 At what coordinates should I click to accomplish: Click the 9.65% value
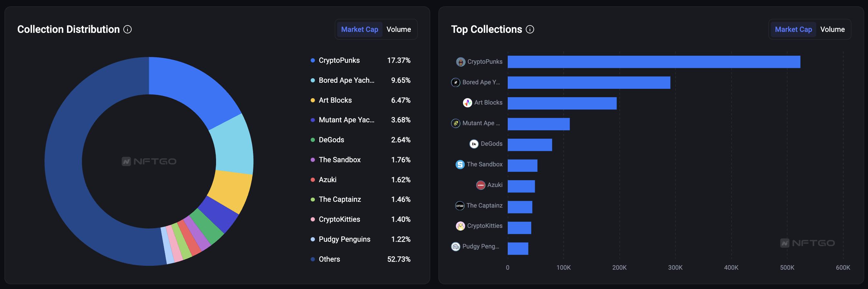point(401,80)
